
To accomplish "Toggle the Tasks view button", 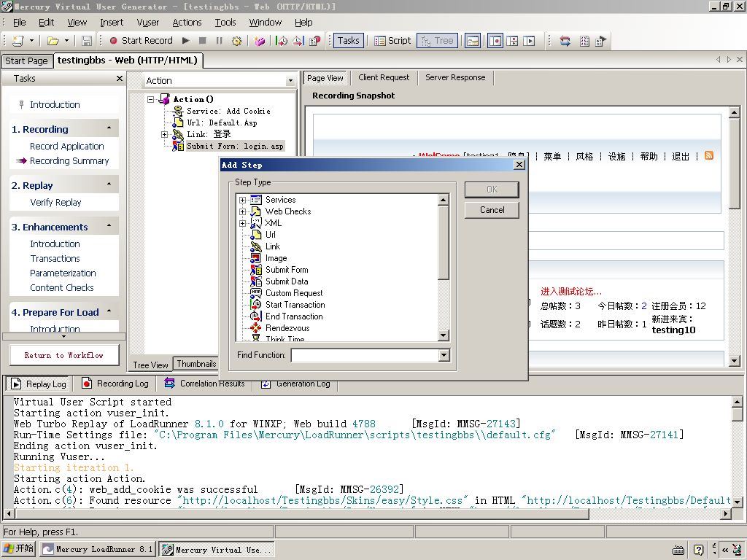I will pos(348,41).
